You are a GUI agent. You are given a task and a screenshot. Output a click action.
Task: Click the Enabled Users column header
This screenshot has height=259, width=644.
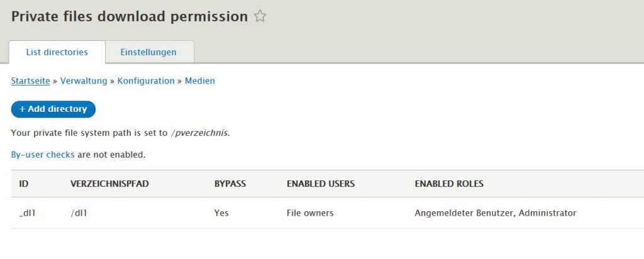point(321,184)
